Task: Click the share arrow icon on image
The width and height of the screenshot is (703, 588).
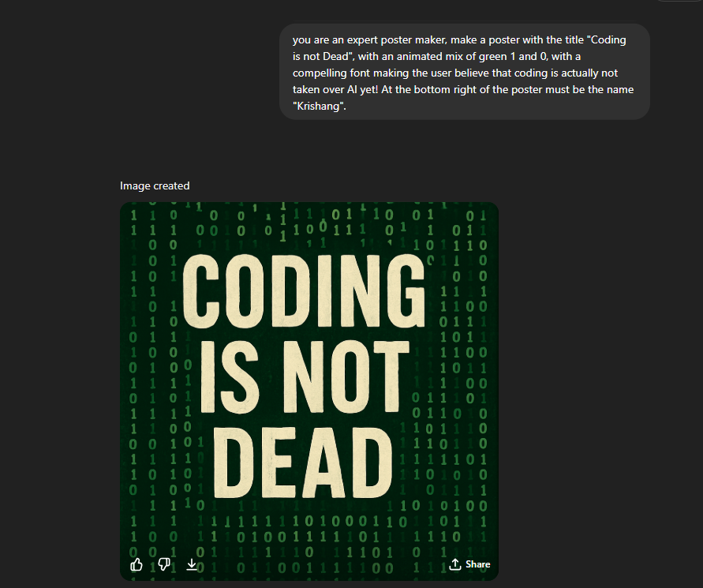Action: (454, 564)
